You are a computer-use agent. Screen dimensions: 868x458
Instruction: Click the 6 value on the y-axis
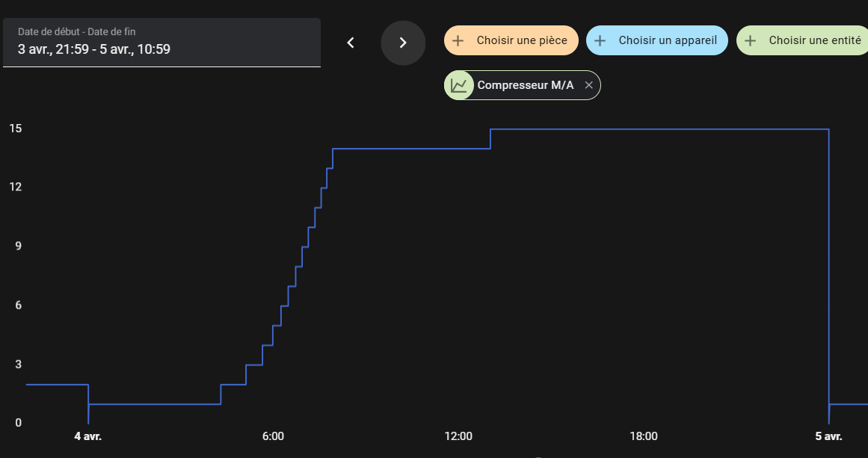[18, 306]
